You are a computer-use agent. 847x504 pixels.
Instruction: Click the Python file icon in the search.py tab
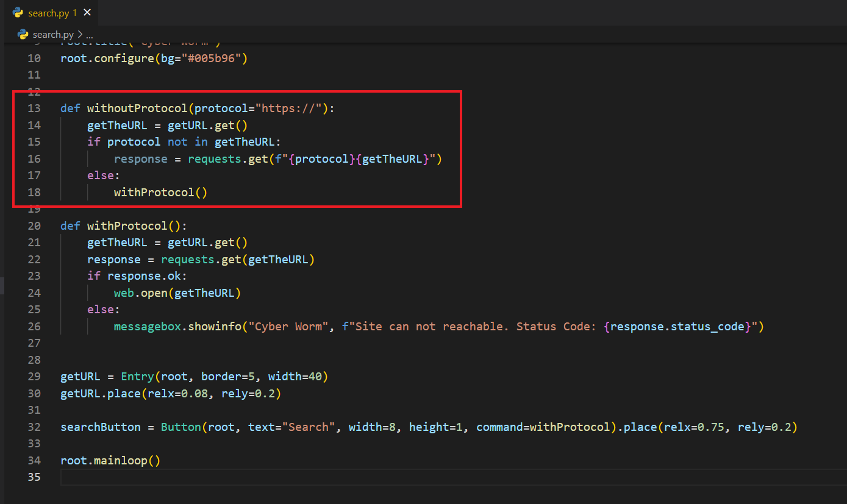[x=18, y=13]
